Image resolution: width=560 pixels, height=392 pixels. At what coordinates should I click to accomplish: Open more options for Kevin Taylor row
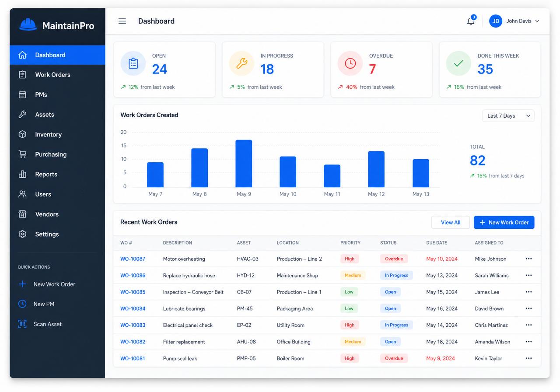pyautogui.click(x=528, y=358)
